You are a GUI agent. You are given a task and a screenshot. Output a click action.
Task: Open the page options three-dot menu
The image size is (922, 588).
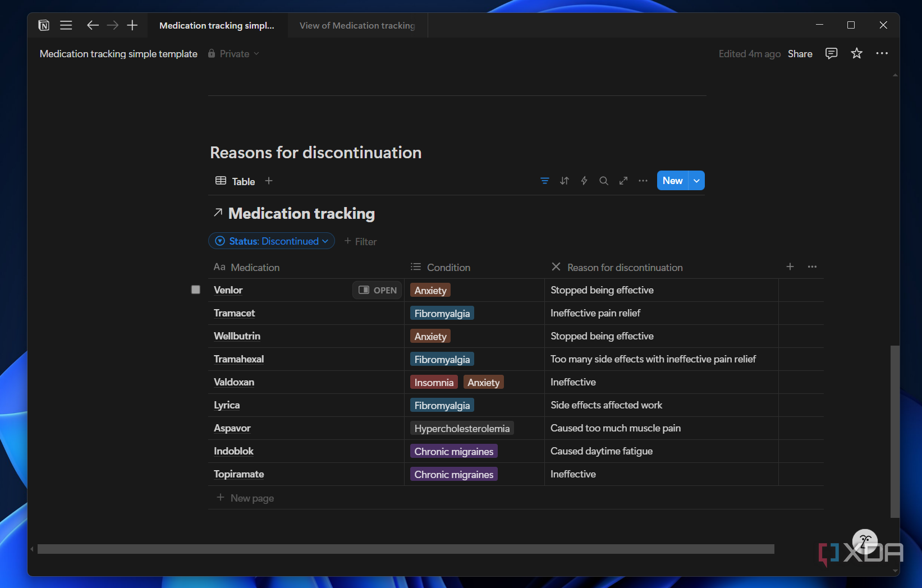[882, 53]
